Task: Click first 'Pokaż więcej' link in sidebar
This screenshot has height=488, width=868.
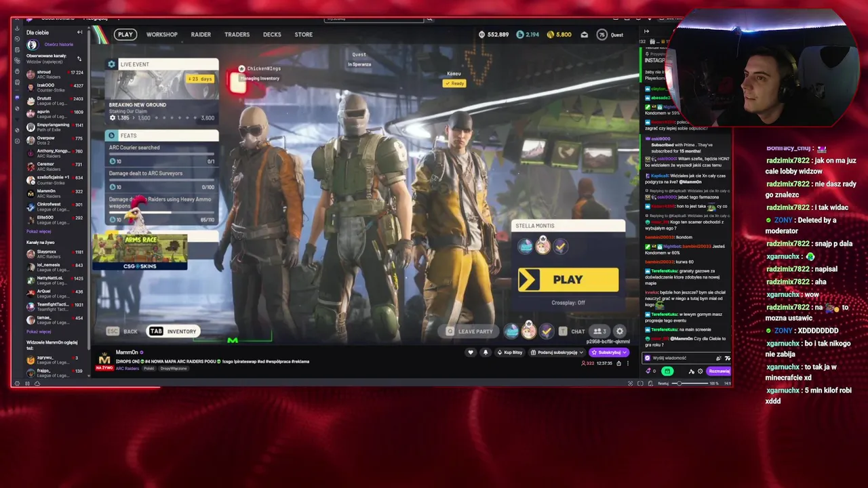Action: [x=39, y=231]
